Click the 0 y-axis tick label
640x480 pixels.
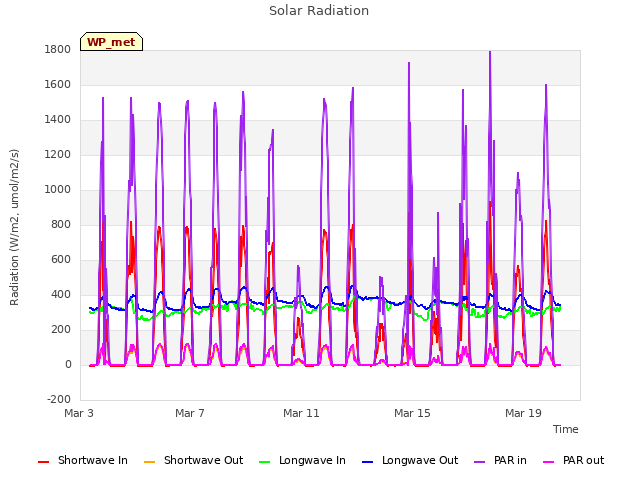[68, 365]
